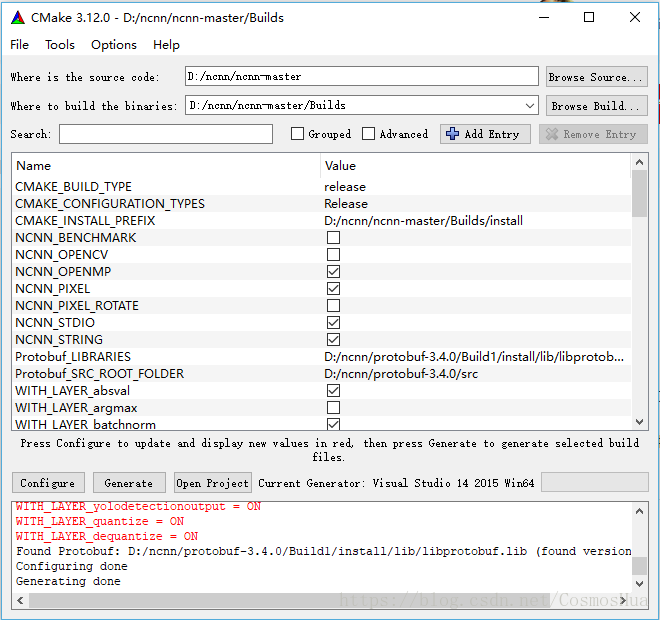The height and width of the screenshot is (620, 660).
Task: Click the WITH_LAYER_dequantize = ON log line
Action: (107, 536)
